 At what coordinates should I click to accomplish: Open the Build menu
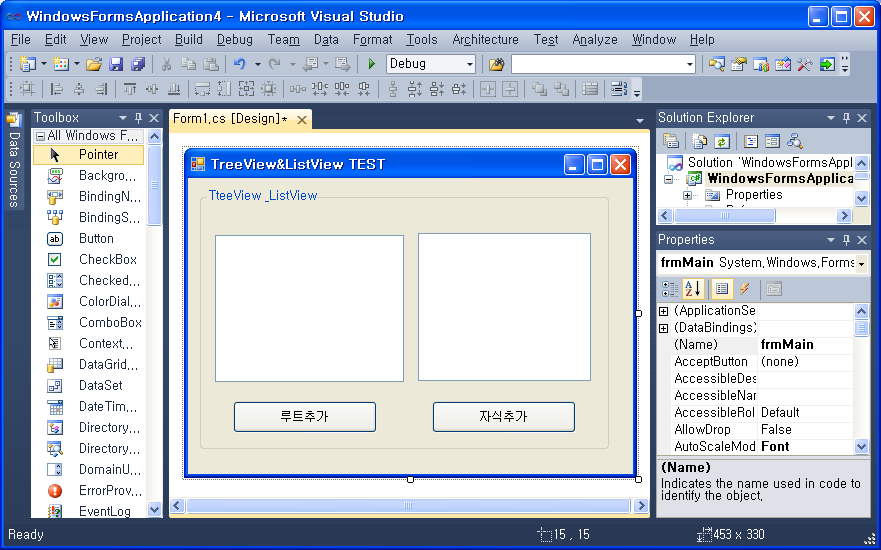(188, 39)
